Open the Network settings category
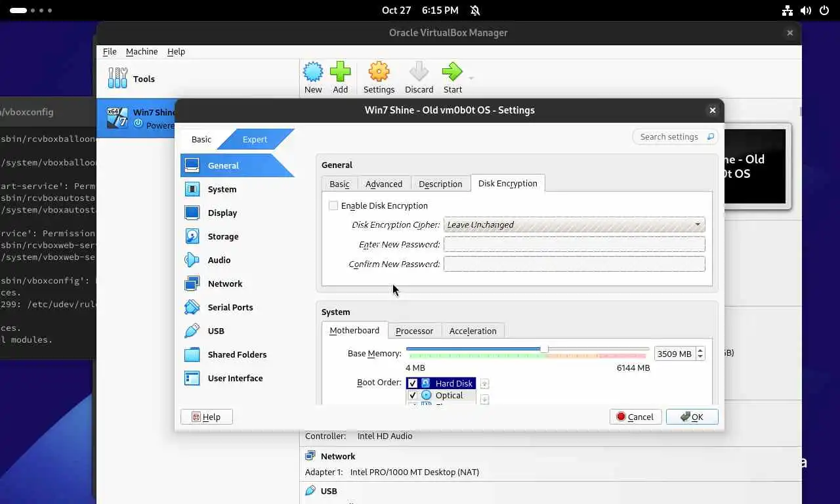 pyautogui.click(x=238, y=283)
